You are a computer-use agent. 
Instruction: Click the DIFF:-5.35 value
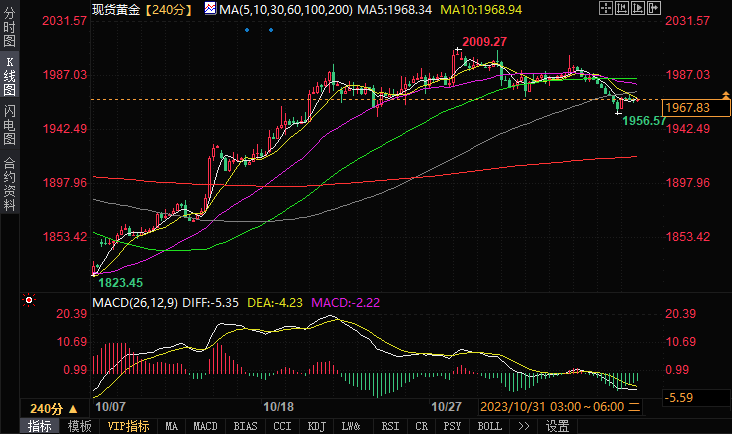point(211,302)
